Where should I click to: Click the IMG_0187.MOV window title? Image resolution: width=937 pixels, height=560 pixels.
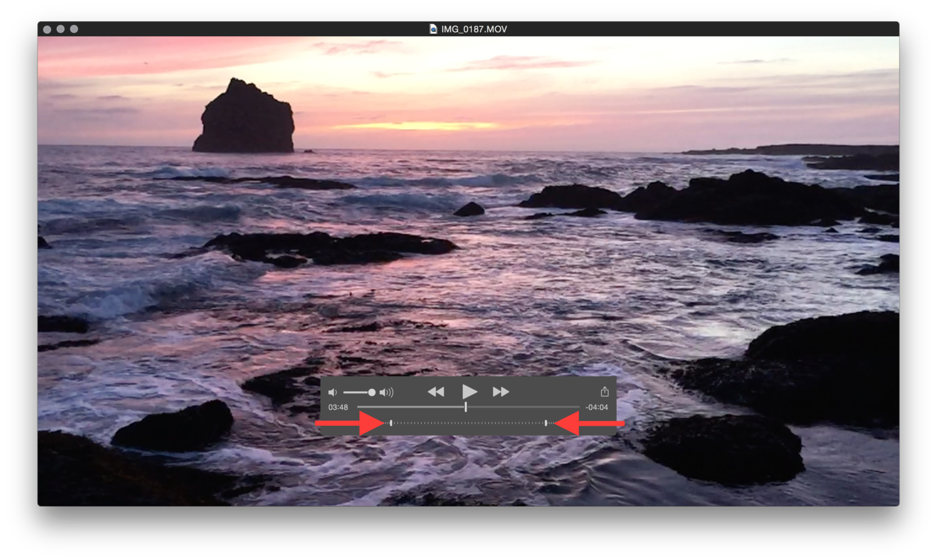[474, 29]
